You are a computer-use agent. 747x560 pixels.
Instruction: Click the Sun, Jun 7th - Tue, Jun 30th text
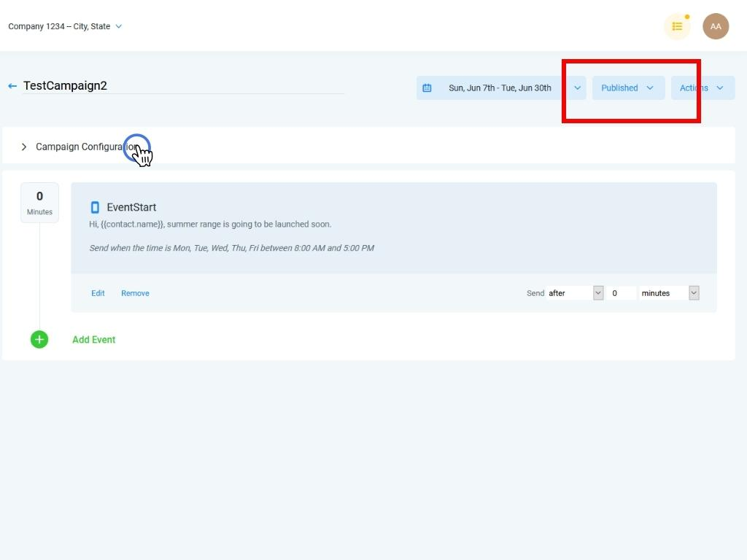(500, 88)
